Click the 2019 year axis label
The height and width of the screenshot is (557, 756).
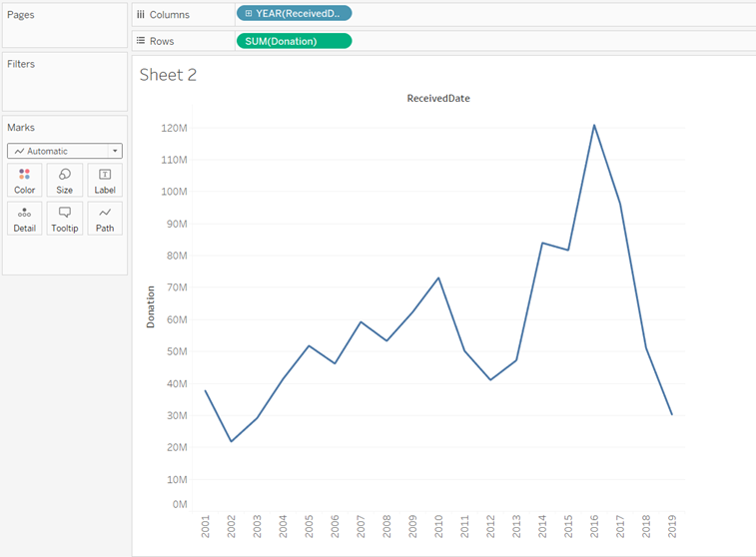[672, 526]
